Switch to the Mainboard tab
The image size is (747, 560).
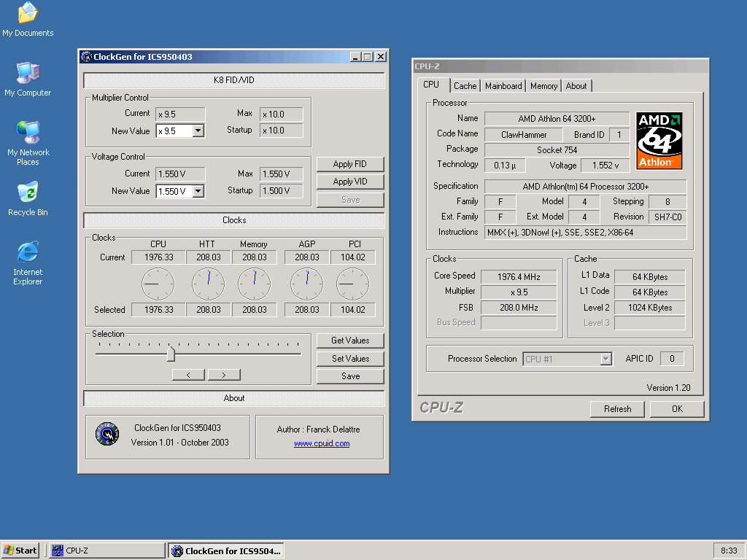(503, 86)
